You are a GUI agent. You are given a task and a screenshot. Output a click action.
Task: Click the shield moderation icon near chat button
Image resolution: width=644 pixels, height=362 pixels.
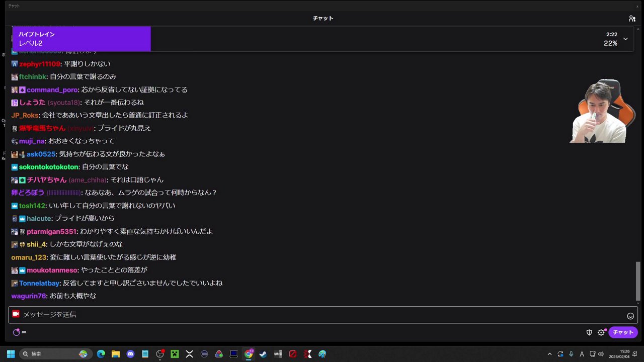coord(589,332)
